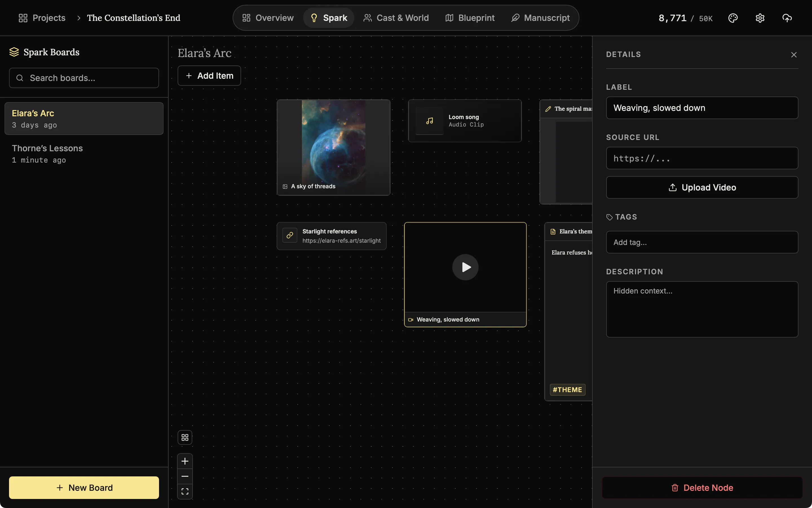
Task: Play the Weaving, slowed down video
Action: click(x=465, y=267)
